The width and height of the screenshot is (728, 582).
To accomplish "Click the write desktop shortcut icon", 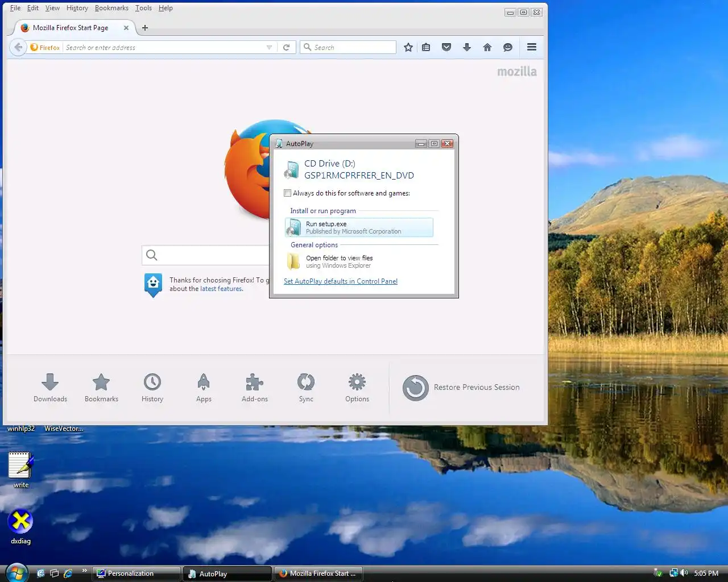I will [21, 469].
